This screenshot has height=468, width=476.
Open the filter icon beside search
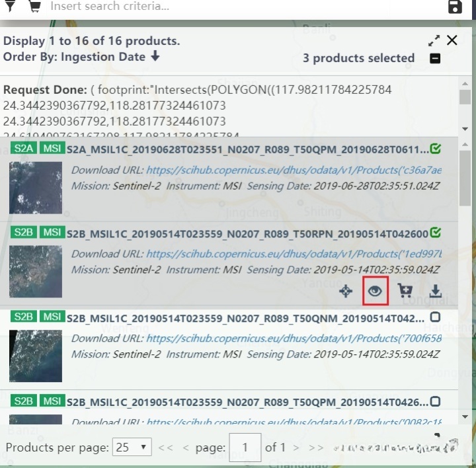point(10,6)
